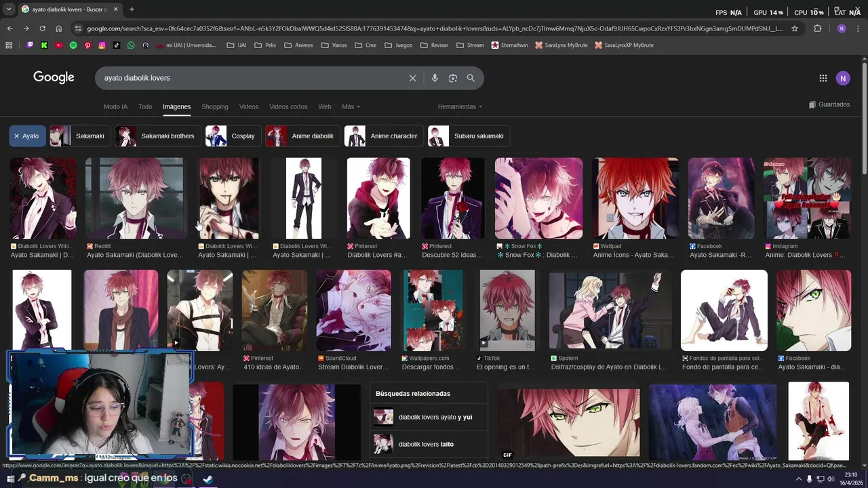Open the Wattpad Anime Icons image result
This screenshot has width=868, height=488.
(x=635, y=208)
